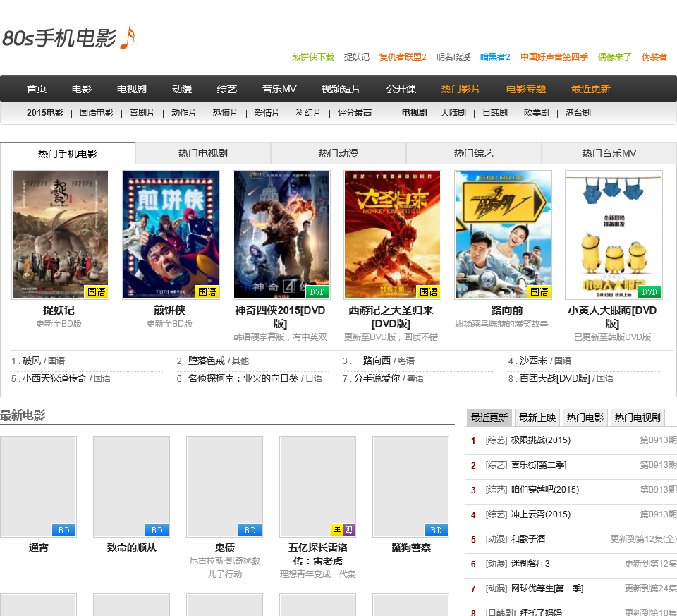Image resolution: width=677 pixels, height=616 pixels.
Task: Open the 中国好声音第四季 top link
Action: coord(554,57)
